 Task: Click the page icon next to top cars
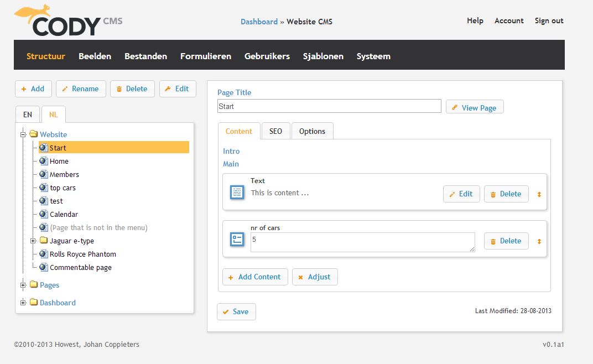[x=44, y=188]
